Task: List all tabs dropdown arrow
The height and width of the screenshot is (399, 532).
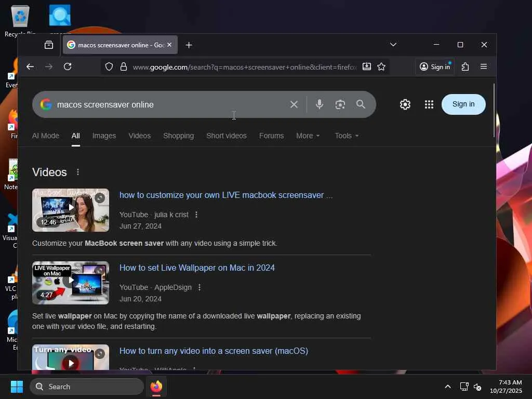Action: click(393, 45)
